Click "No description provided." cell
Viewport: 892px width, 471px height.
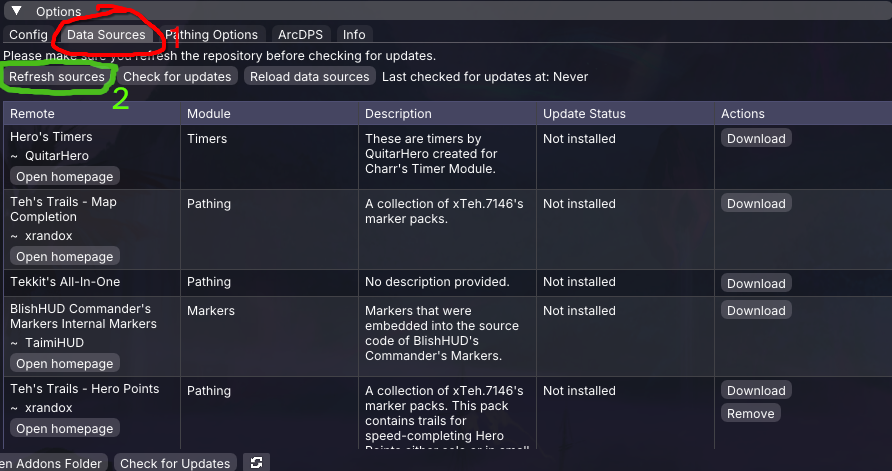(437, 282)
